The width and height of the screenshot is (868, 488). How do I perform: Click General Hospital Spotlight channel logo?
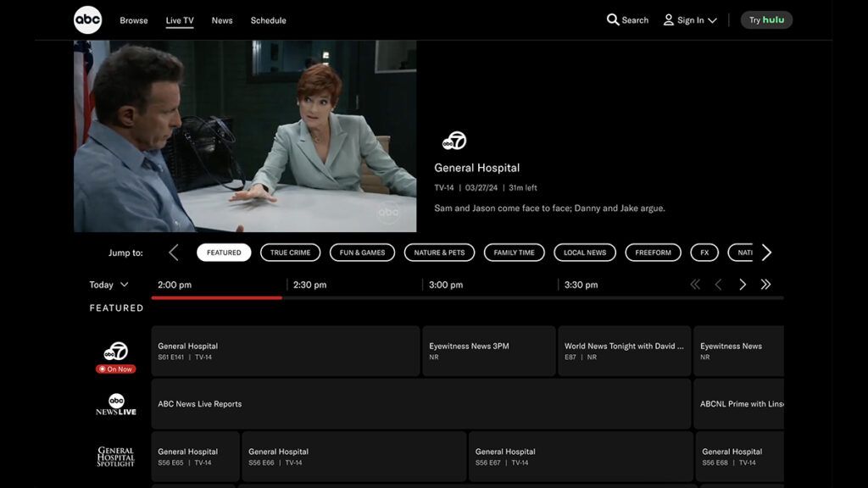[x=115, y=457]
